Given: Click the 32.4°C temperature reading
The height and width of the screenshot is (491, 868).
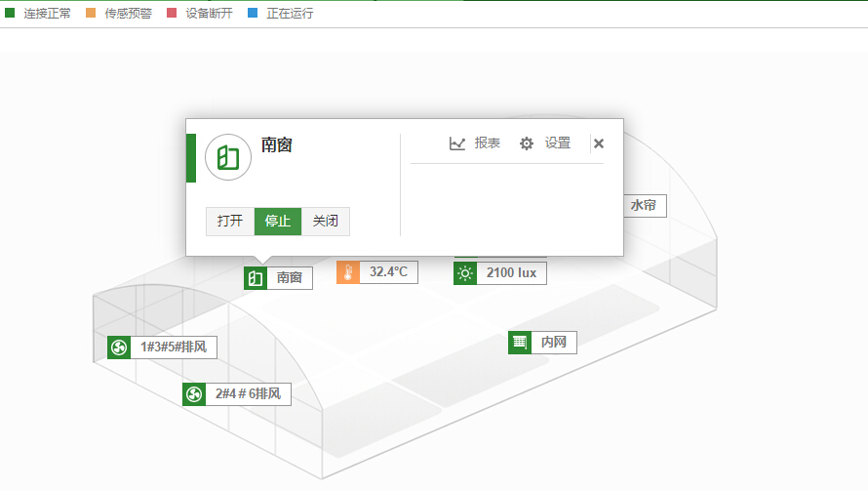Looking at the screenshot, I should (388, 272).
